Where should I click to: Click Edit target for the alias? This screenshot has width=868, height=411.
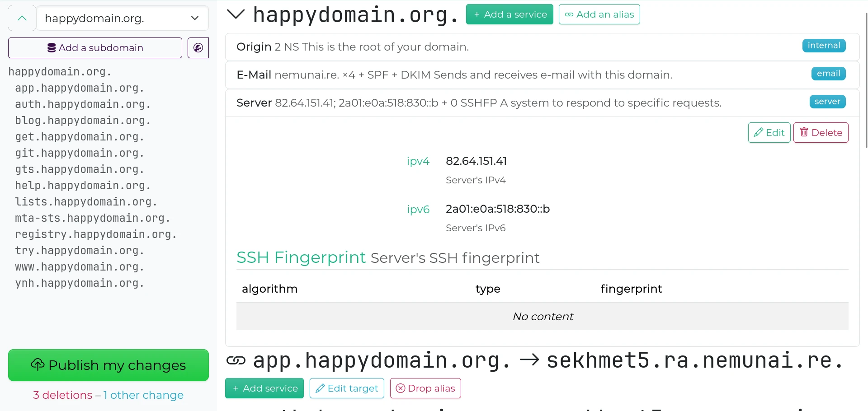347,388
